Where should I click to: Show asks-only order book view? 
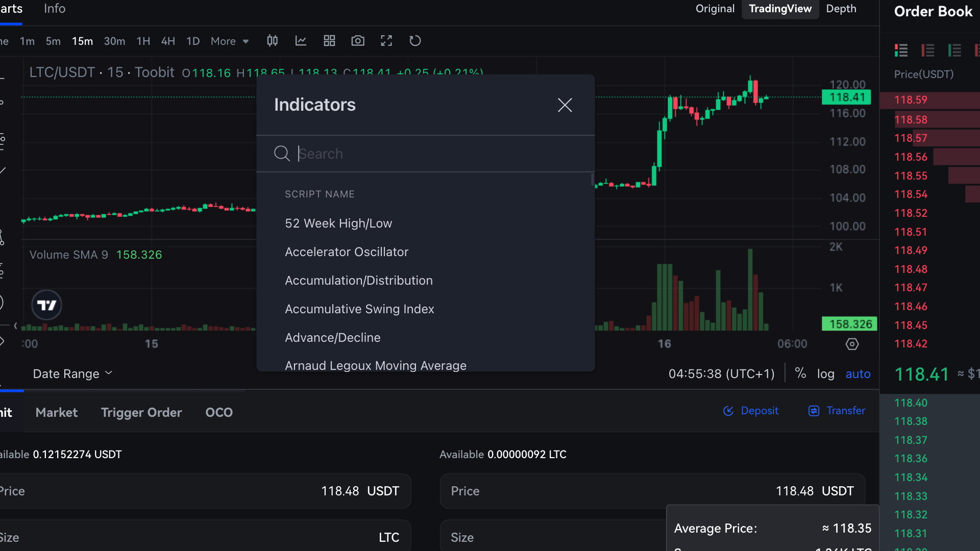pos(928,50)
